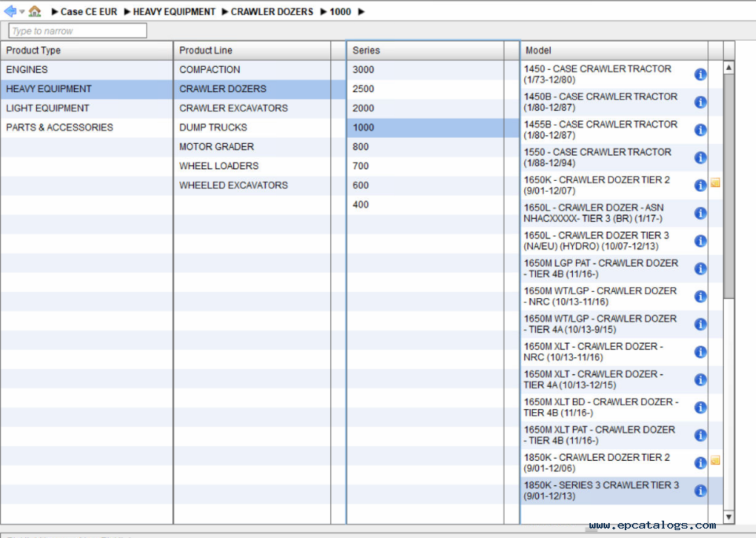The image size is (756, 538).
Task: Open Case CE EUR breadcrumb link
Action: (89, 12)
